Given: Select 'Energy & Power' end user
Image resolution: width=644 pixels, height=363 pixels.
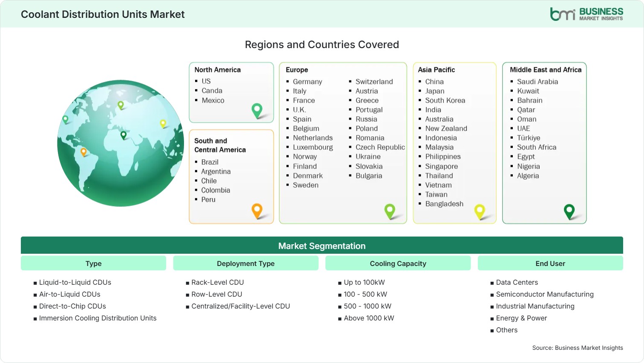Looking at the screenshot, I should click(x=521, y=318).
